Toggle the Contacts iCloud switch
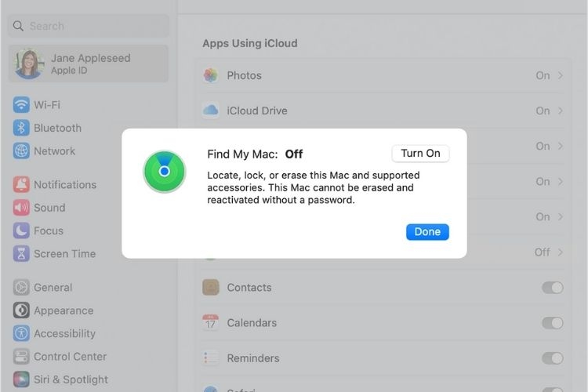Image resolution: width=588 pixels, height=392 pixels. coord(553,288)
